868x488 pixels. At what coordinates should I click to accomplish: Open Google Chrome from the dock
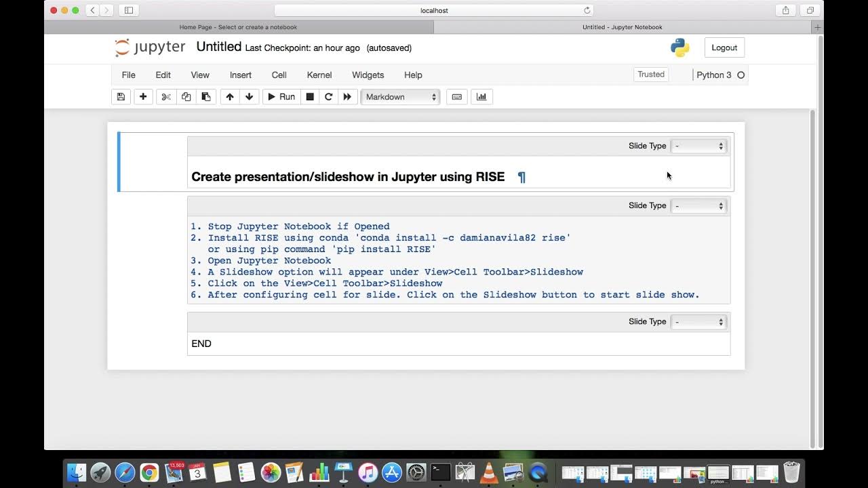coord(149,472)
